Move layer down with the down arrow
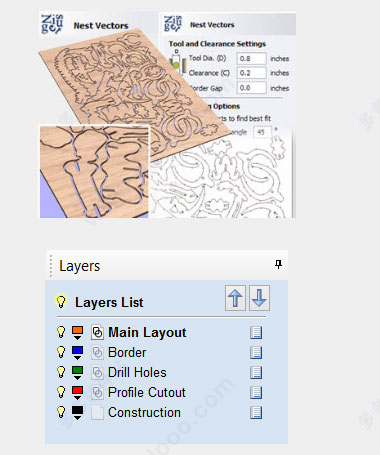Viewport: 380px width, 455px height. click(259, 298)
